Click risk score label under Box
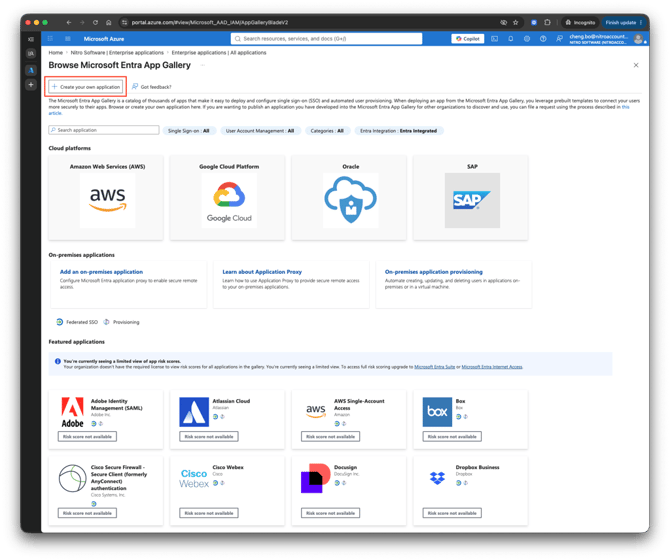The height and width of the screenshot is (560, 670). [452, 437]
